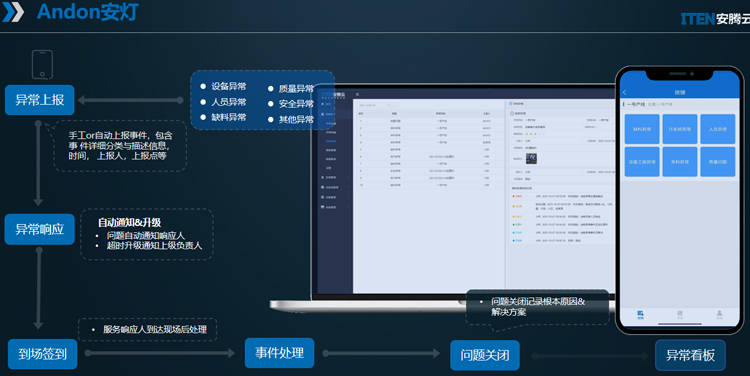Click the 服务响应人到达现场后处理 note
Screen dimensions: 750x376
click(155, 329)
